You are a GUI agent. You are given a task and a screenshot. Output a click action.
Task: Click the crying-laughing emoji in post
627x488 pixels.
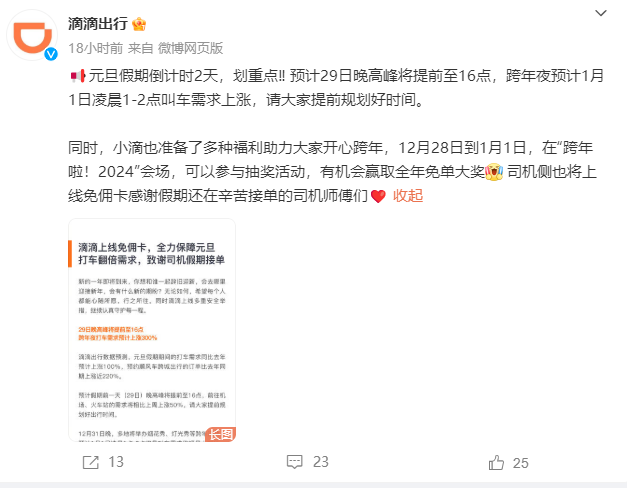click(x=494, y=172)
